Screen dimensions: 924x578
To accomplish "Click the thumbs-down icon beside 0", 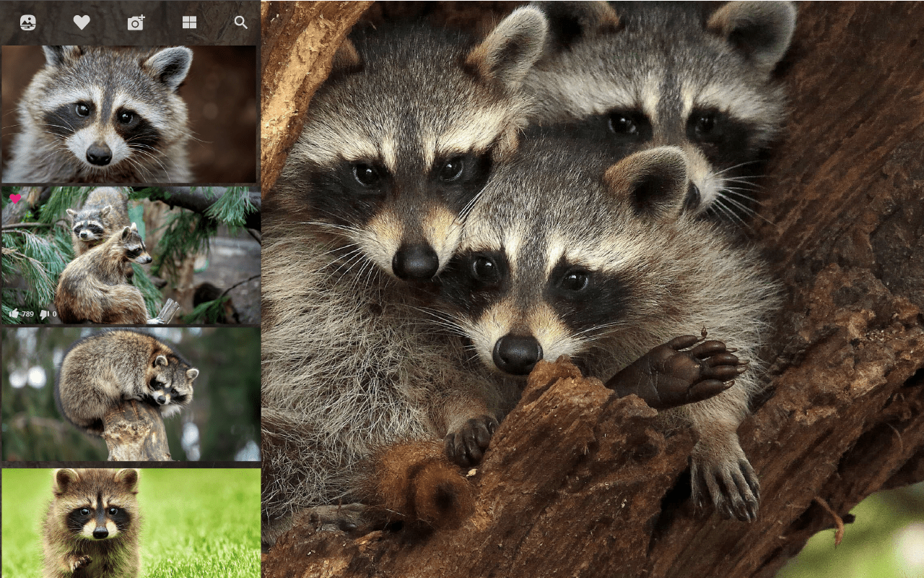I will (45, 314).
